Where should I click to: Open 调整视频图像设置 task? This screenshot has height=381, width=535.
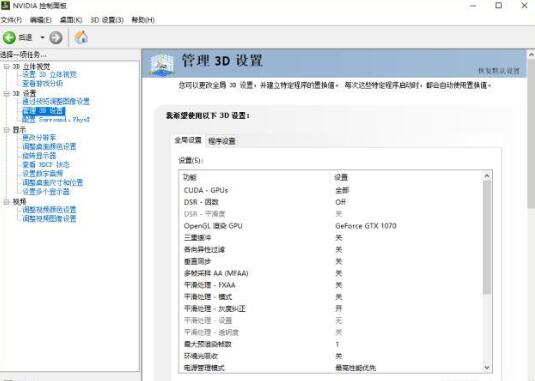49,218
